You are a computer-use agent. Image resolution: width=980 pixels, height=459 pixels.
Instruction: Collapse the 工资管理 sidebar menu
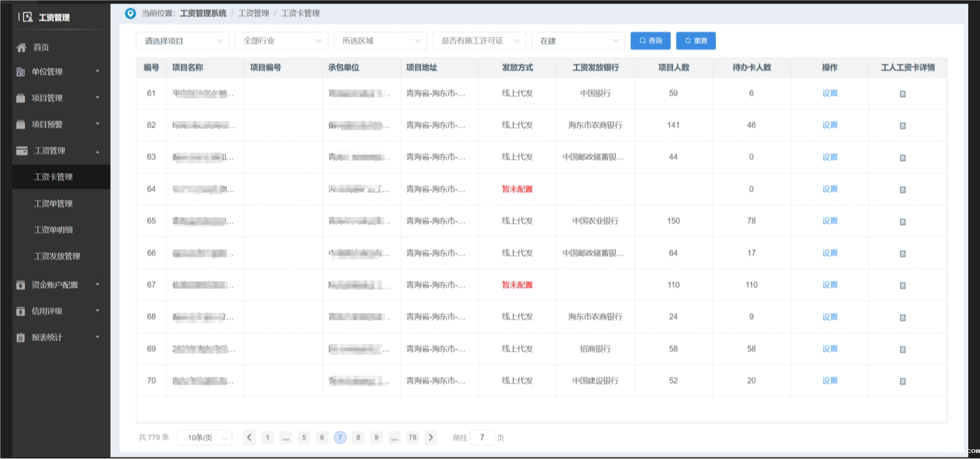[61, 151]
